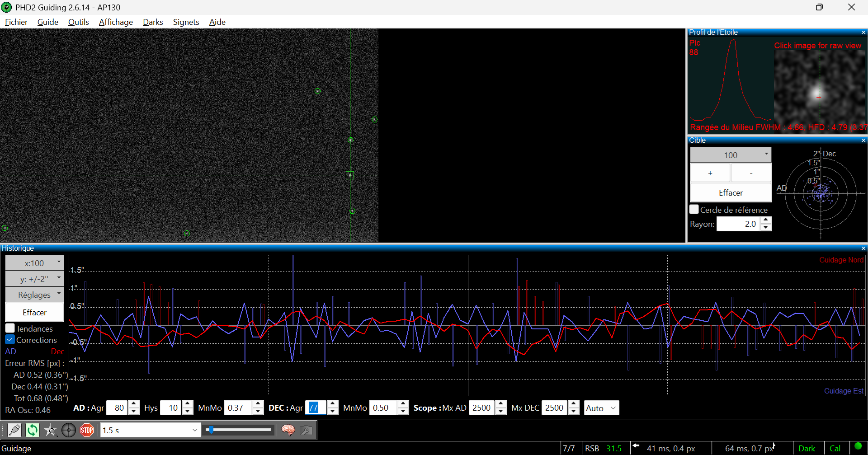The height and width of the screenshot is (459, 868).
Task: Close the Historique graph panel
Action: click(863, 248)
